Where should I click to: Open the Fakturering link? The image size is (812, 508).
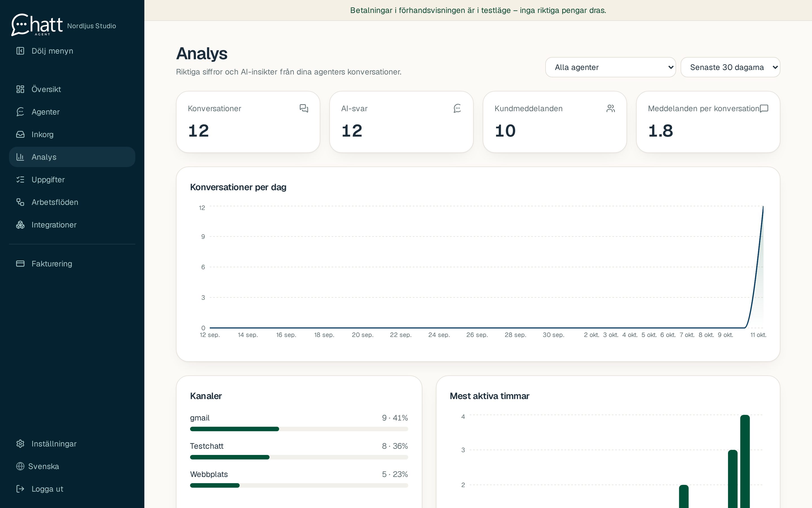point(72,263)
